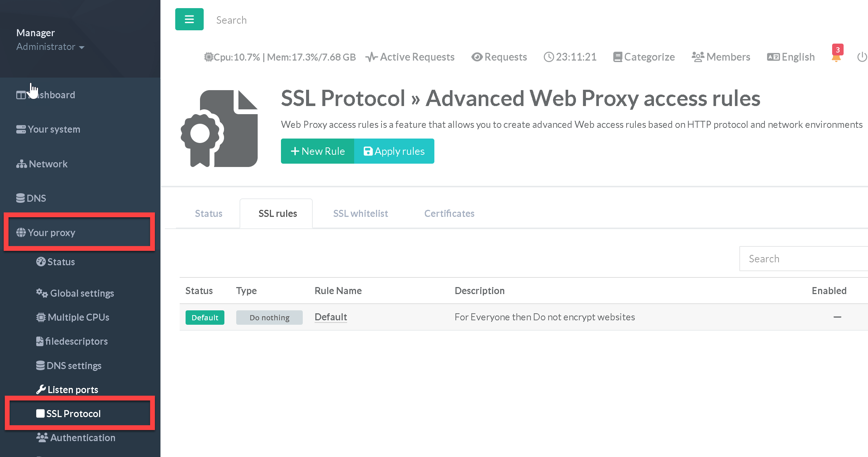Open the Default rule name link
The image size is (868, 457).
coord(330,317)
